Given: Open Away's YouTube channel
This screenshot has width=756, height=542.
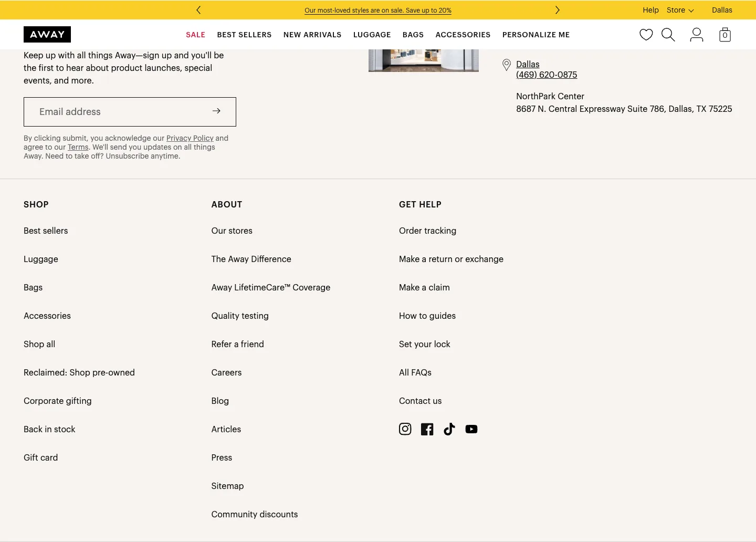Looking at the screenshot, I should [471, 429].
